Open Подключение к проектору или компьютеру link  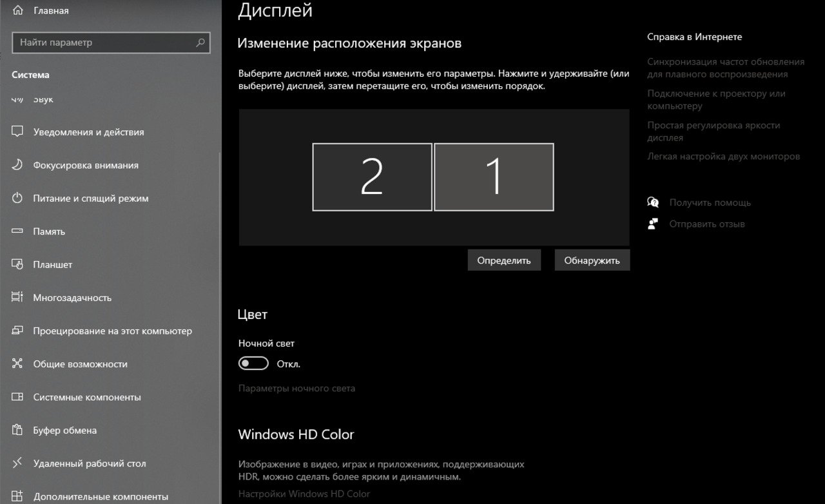716,99
